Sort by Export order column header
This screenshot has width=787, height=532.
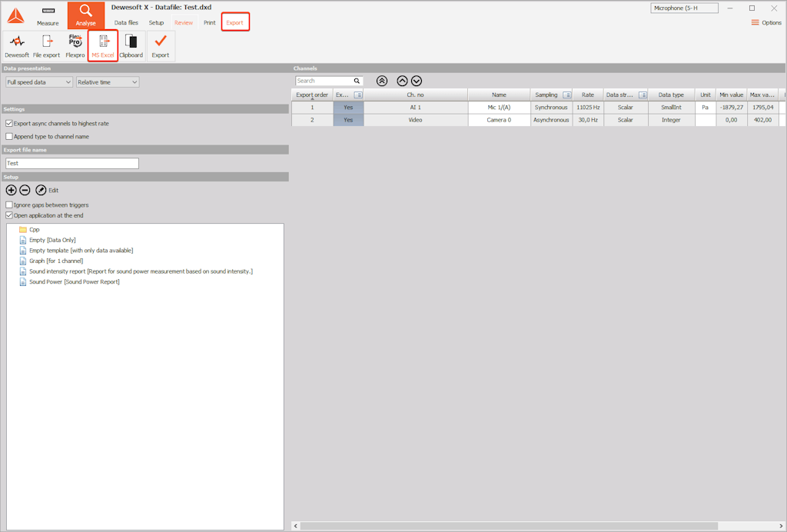[312, 95]
